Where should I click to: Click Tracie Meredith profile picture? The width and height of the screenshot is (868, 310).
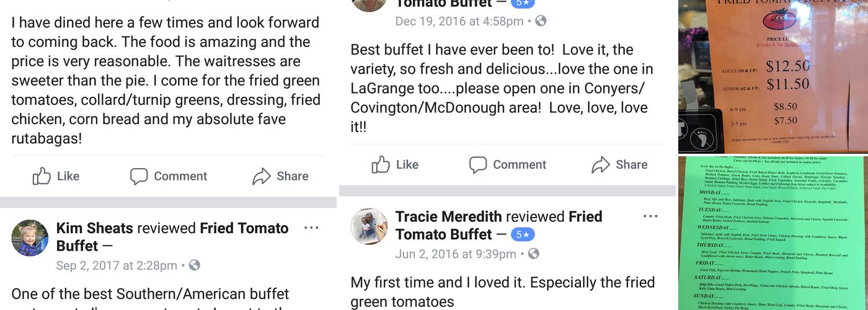tap(369, 226)
